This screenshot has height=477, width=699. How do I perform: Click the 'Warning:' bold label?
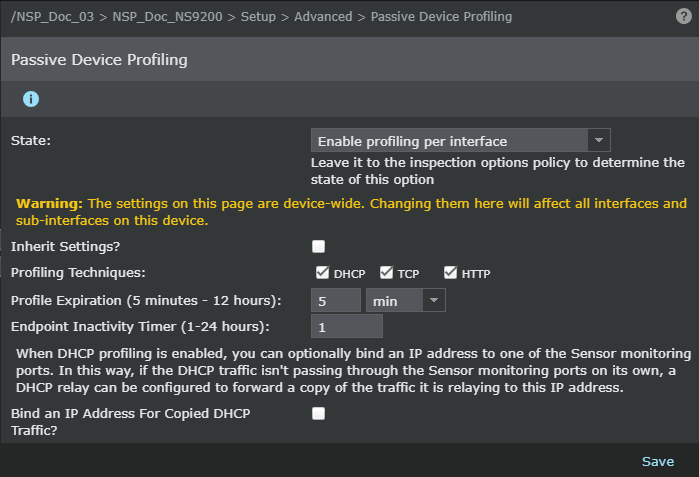[x=49, y=203]
